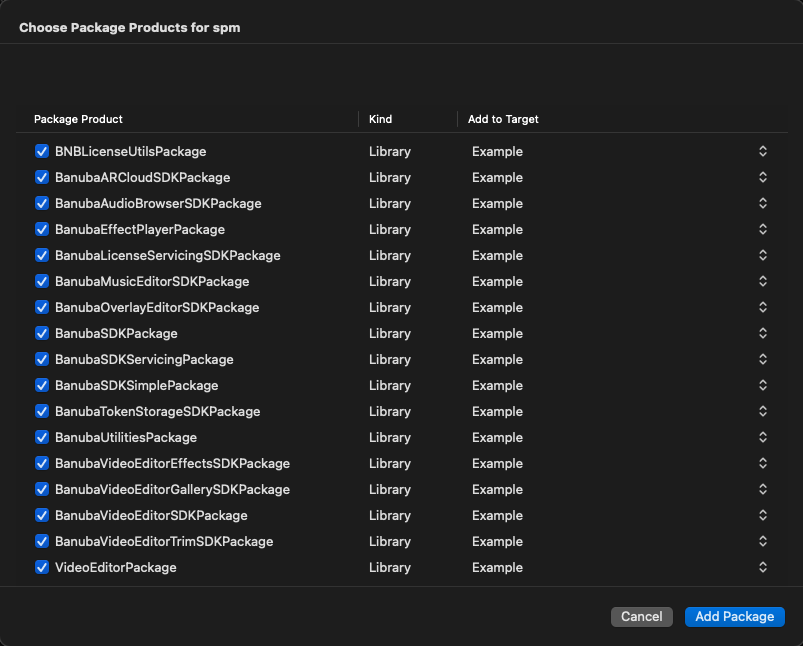Deselect BanubaVideoEditorSDKPackage checkbox
Image resolution: width=803 pixels, height=646 pixels.
tap(42, 515)
